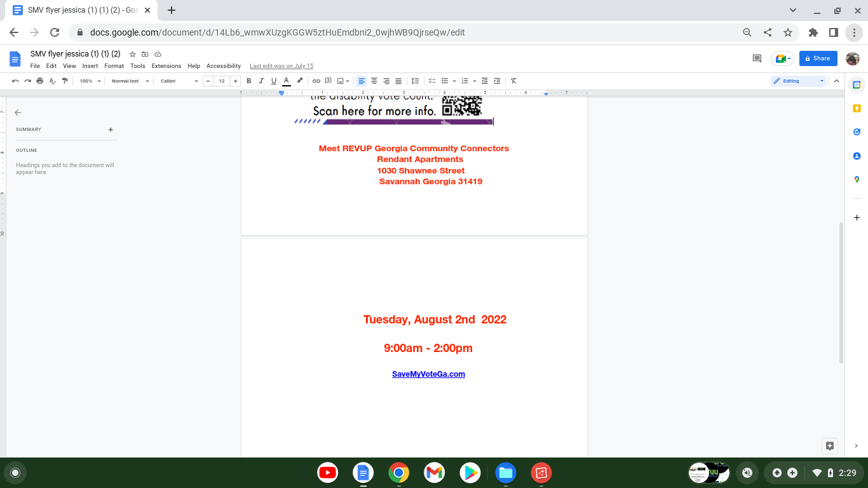Insert a checklist
This screenshot has width=868, height=488.
click(x=432, y=81)
